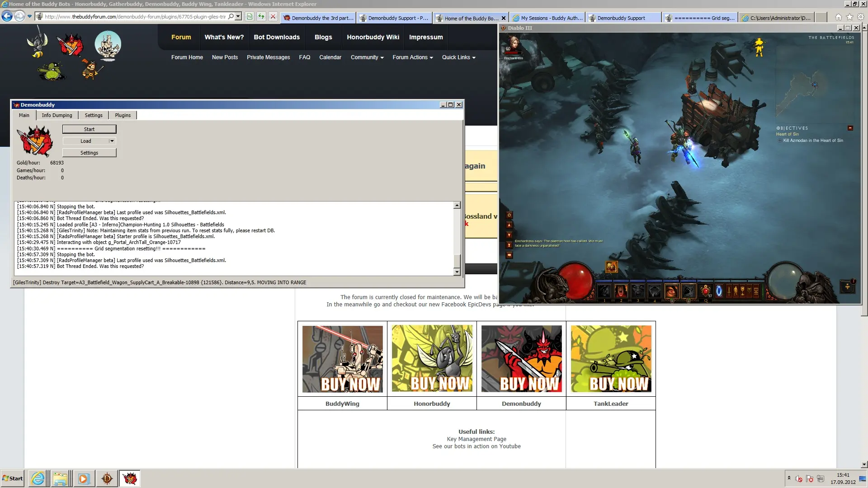This screenshot has width=868, height=488.
Task: Click the Diablo chat bubble icon
Action: coord(509,255)
